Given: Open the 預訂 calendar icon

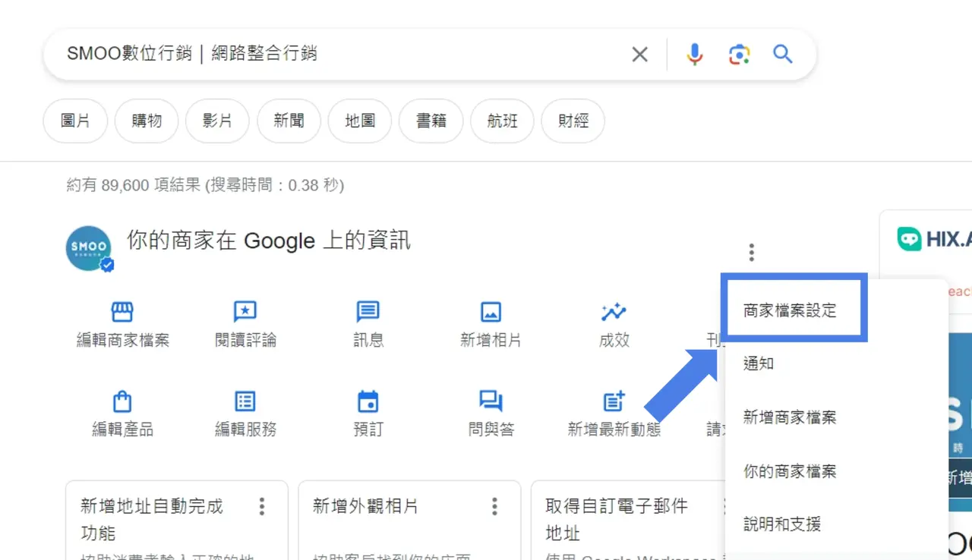Looking at the screenshot, I should 368,401.
